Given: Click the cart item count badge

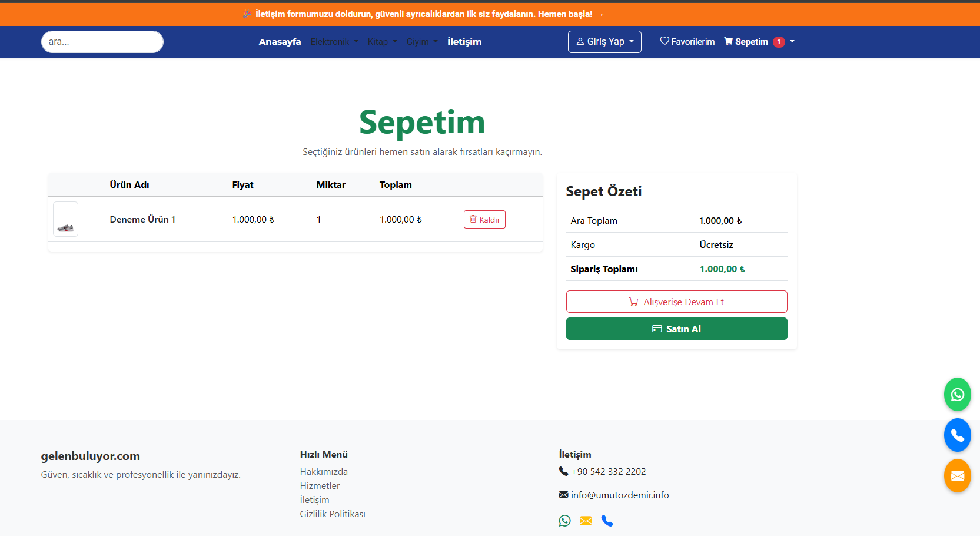Looking at the screenshot, I should pyautogui.click(x=779, y=42).
